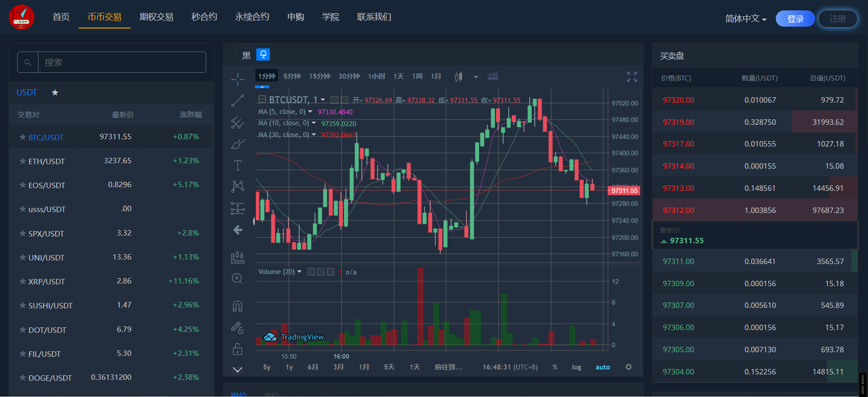Toggle BTCUSDT series visibility eye
Screen dimensions: 868x397
click(335, 99)
